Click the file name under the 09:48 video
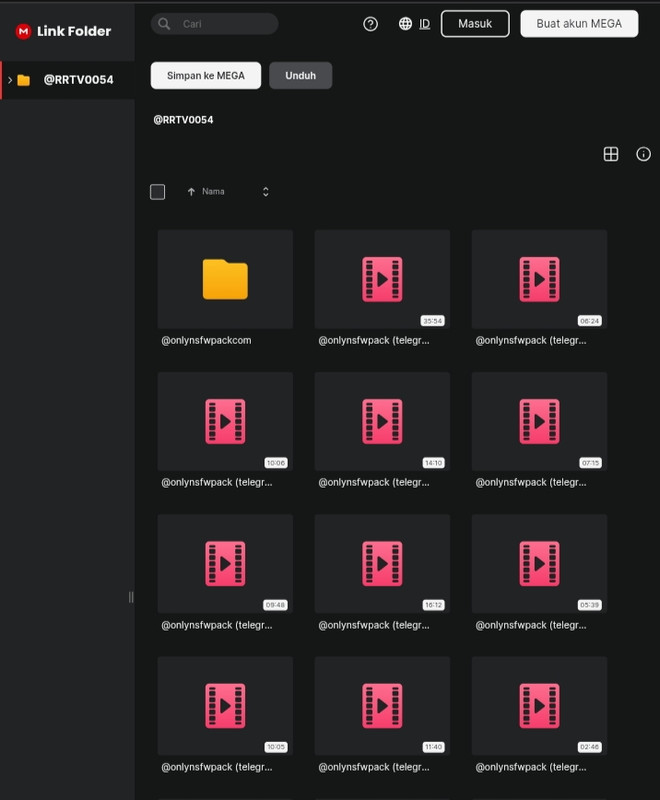 (x=217, y=625)
